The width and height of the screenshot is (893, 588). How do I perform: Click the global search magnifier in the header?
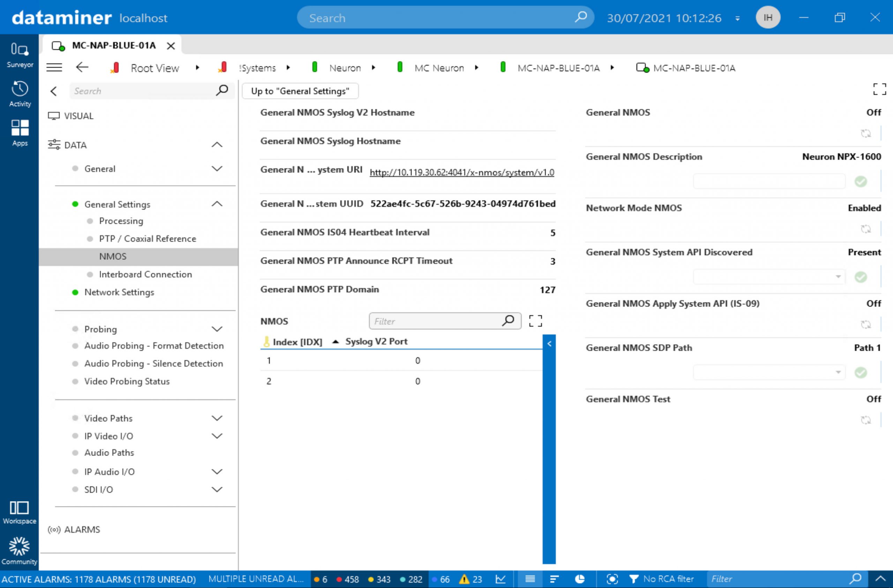click(580, 17)
